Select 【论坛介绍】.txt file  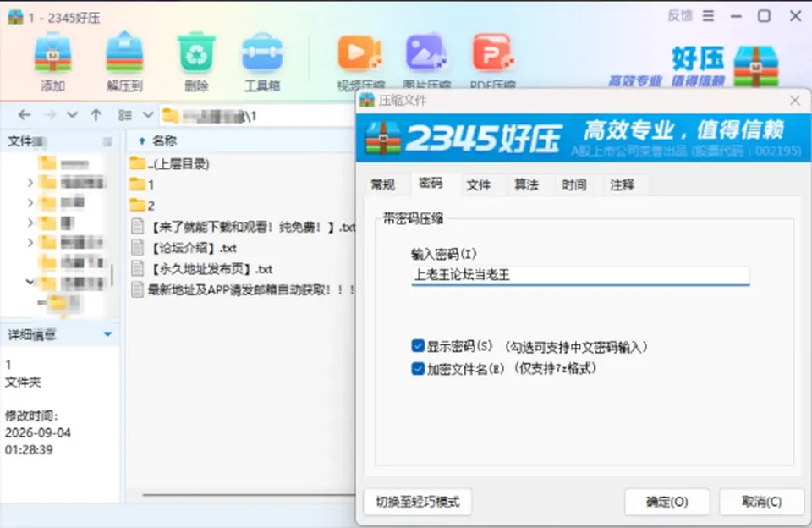[x=184, y=248]
